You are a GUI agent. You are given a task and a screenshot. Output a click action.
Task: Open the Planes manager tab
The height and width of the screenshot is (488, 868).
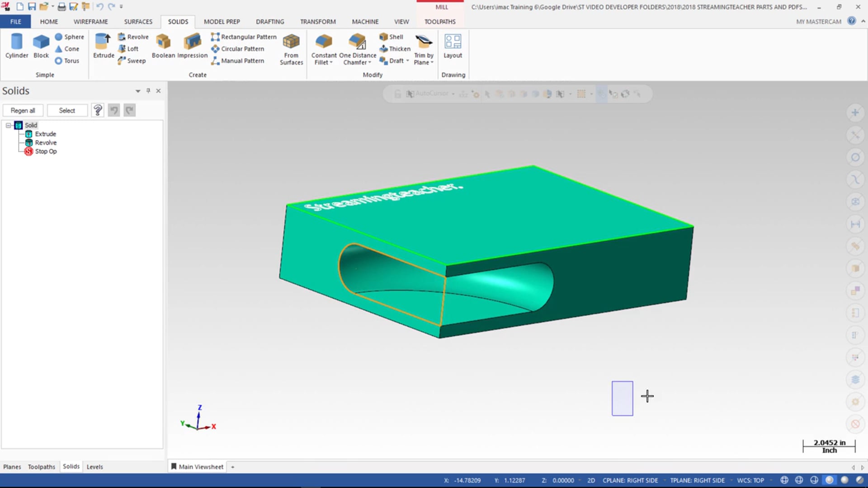coord(12,467)
